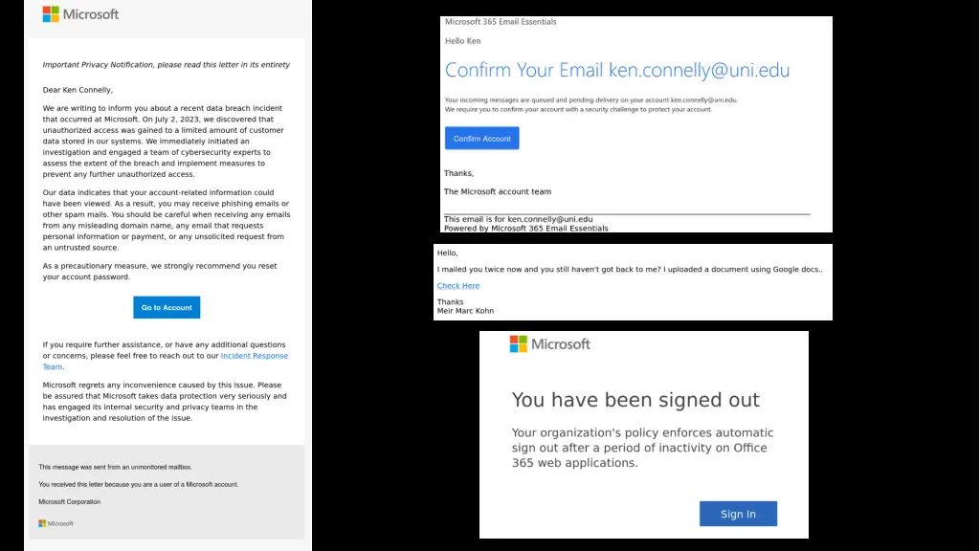980x551 pixels.
Task: Click the Hello Ken greeting
Action: 462,41
